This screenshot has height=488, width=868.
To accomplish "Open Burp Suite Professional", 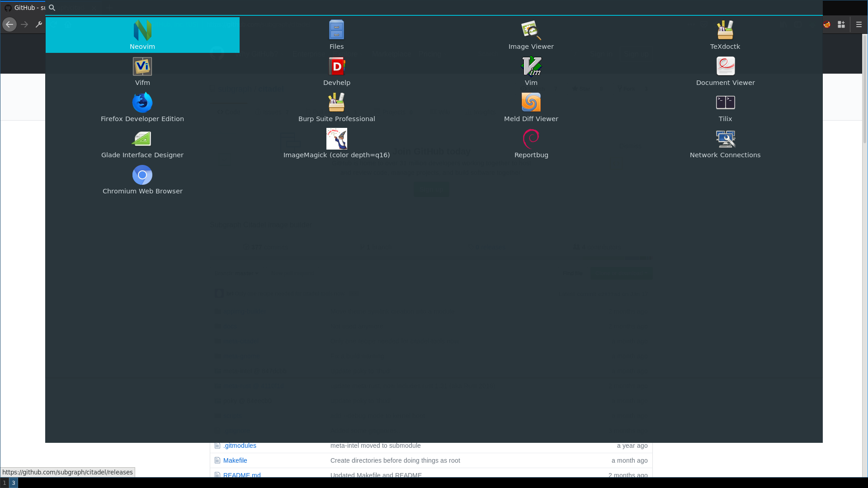I will coord(336,107).
